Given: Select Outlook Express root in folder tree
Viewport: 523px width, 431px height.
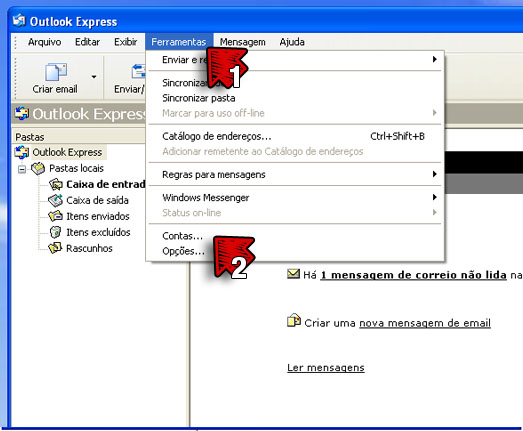Looking at the screenshot, I should tap(67, 152).
